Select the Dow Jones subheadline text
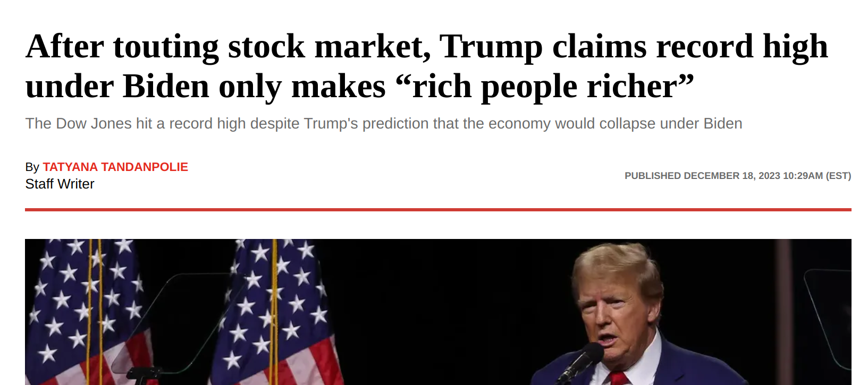 [x=384, y=124]
